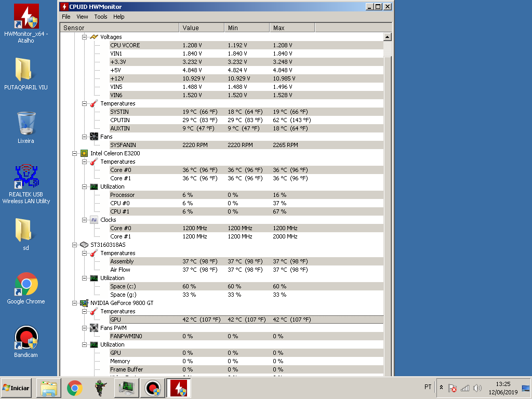Click the PT language indicator

[x=428, y=387]
